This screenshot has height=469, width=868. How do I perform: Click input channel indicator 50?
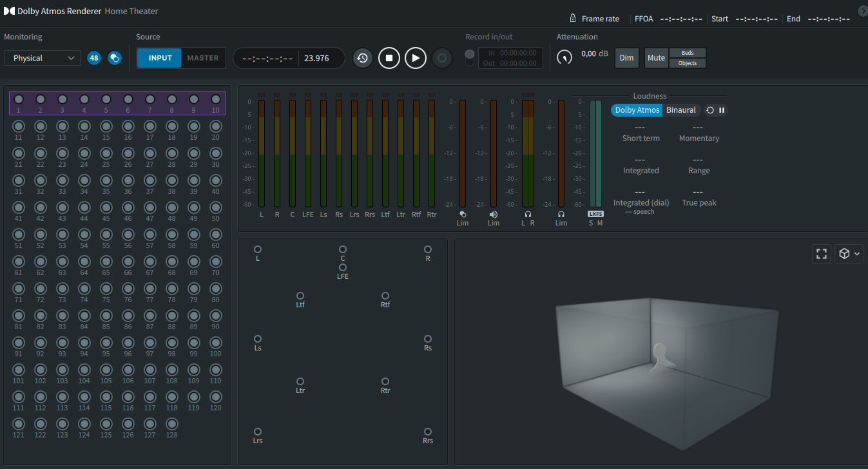point(216,207)
